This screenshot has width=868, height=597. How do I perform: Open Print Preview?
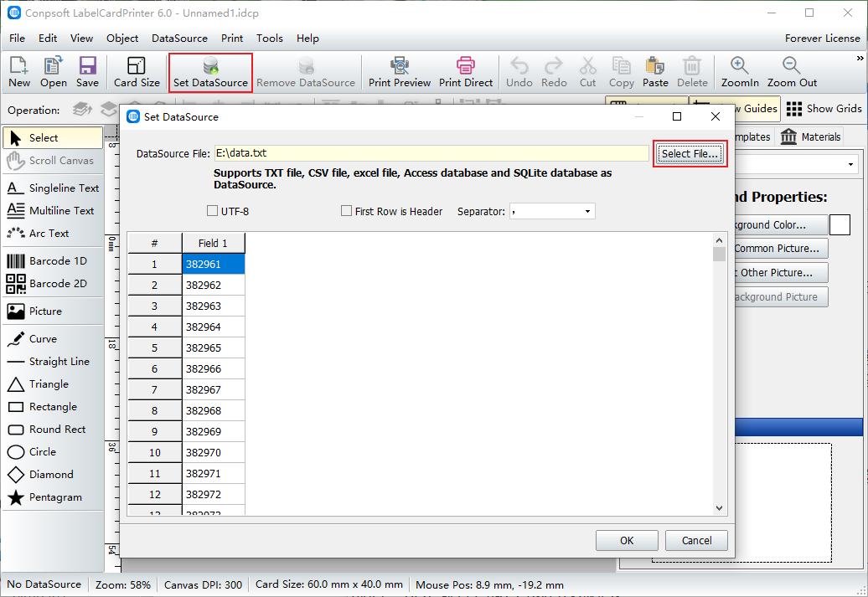[399, 72]
